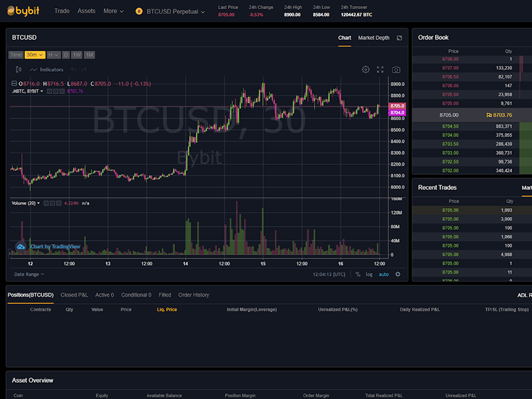Image resolution: width=532 pixels, height=399 pixels.
Task: Click ask price 8707.00 in order book
Action: click(x=450, y=68)
